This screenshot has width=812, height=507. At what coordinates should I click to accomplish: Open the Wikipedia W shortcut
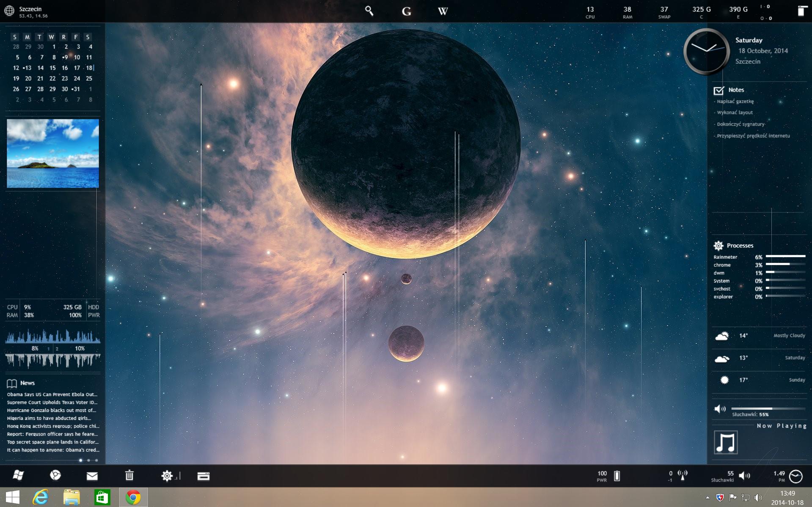pos(443,11)
